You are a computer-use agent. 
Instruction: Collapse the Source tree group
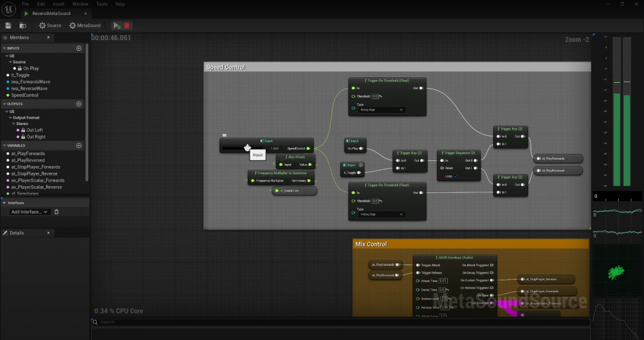10,62
